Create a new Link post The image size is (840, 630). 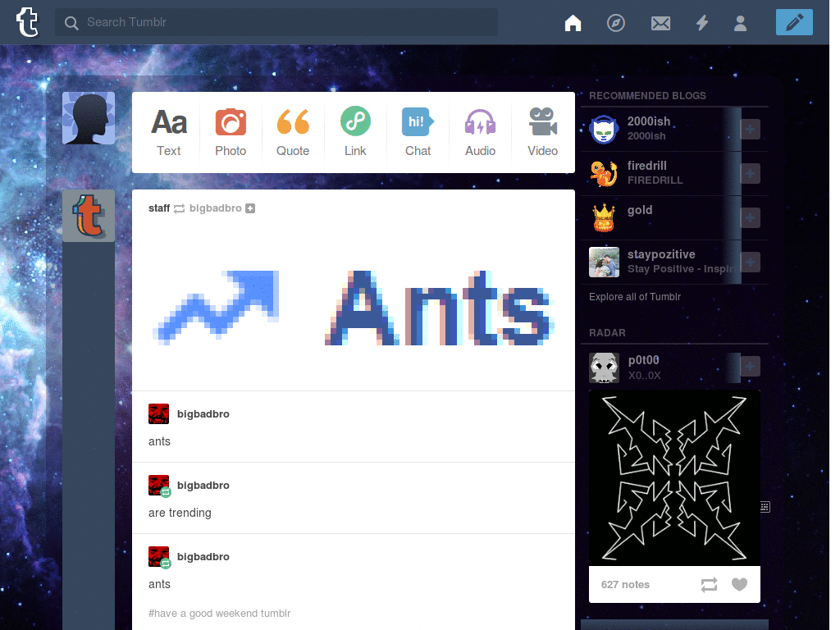pyautogui.click(x=355, y=132)
